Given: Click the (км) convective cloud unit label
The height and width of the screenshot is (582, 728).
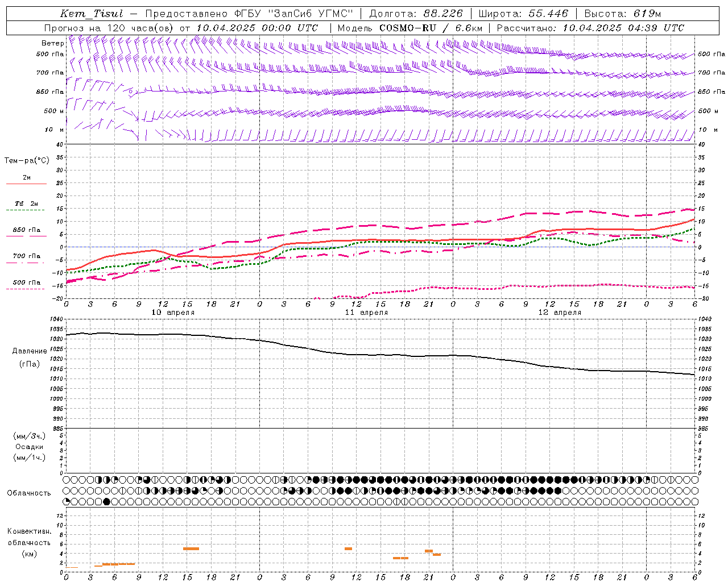Looking at the screenshot, I should coord(29,554).
